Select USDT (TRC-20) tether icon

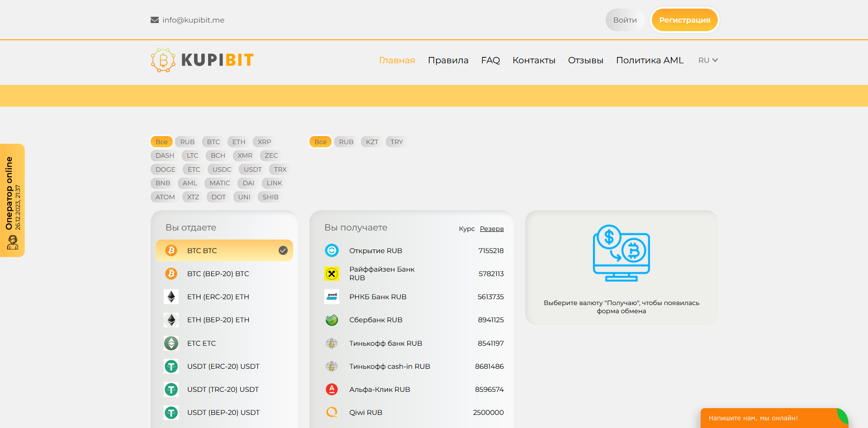point(171,389)
